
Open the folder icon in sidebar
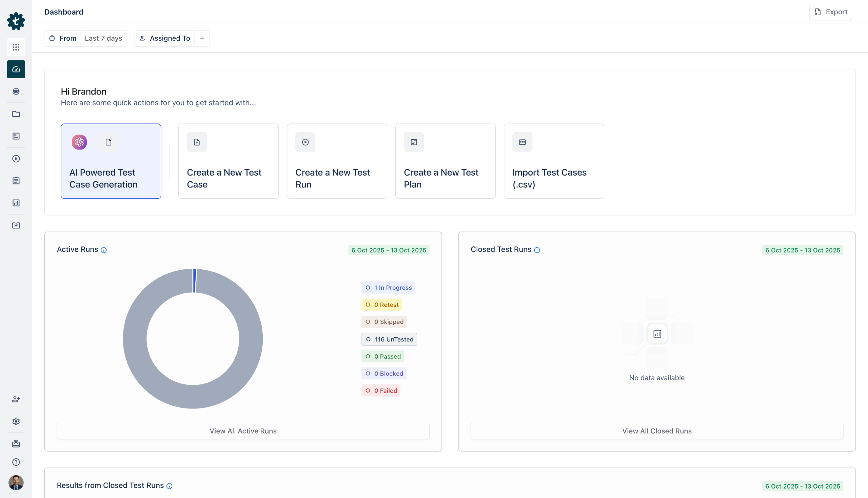pos(16,114)
